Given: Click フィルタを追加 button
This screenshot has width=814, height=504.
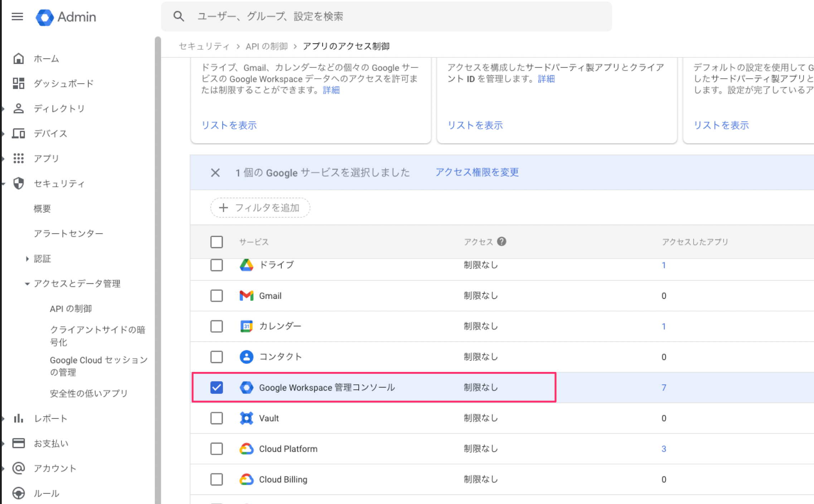Looking at the screenshot, I should [x=260, y=208].
